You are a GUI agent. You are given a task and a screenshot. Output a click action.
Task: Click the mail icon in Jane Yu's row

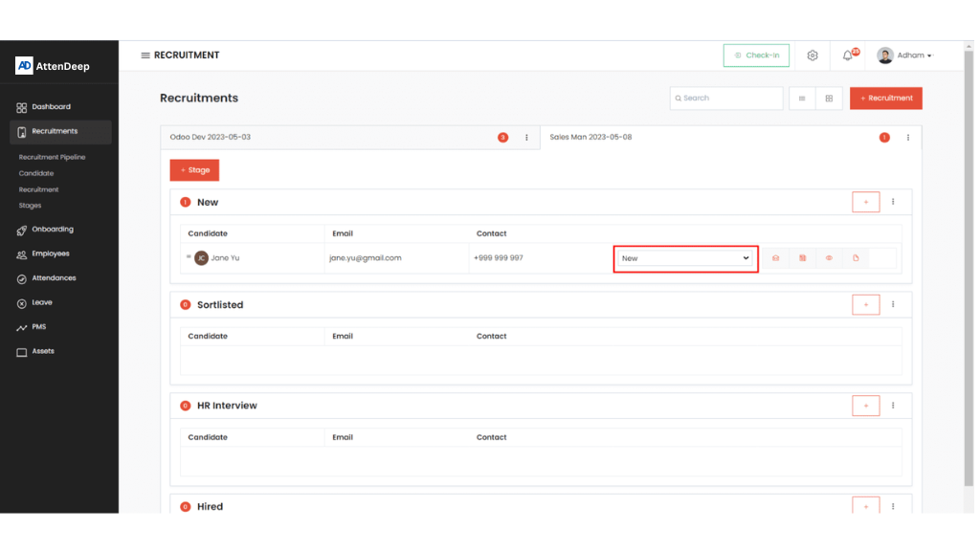tap(775, 258)
